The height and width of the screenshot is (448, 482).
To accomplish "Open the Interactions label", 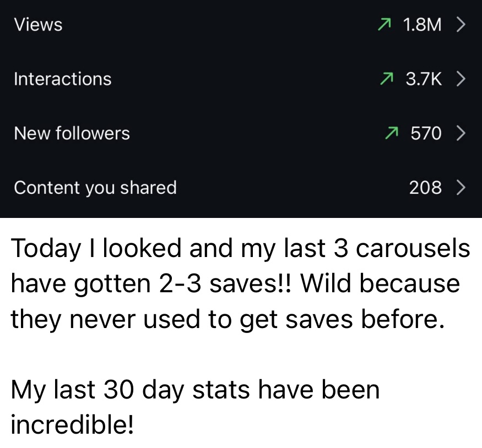I will pyautogui.click(x=62, y=79).
